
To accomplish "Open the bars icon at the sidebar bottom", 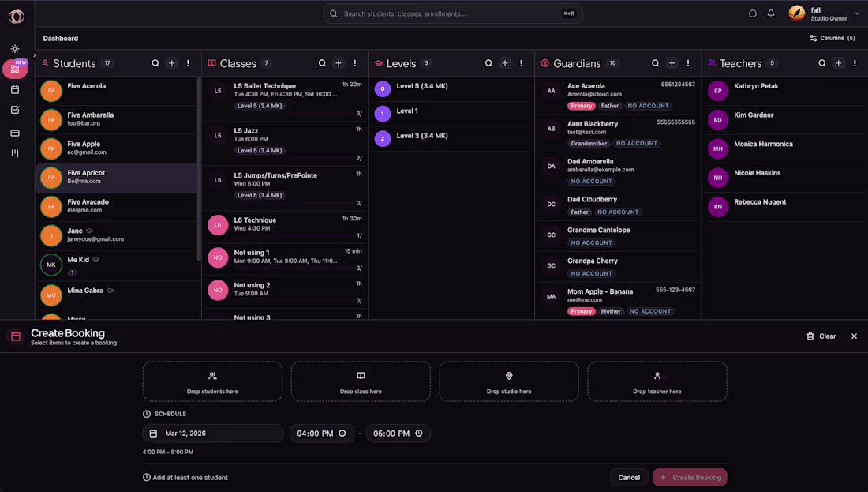I will click(15, 153).
